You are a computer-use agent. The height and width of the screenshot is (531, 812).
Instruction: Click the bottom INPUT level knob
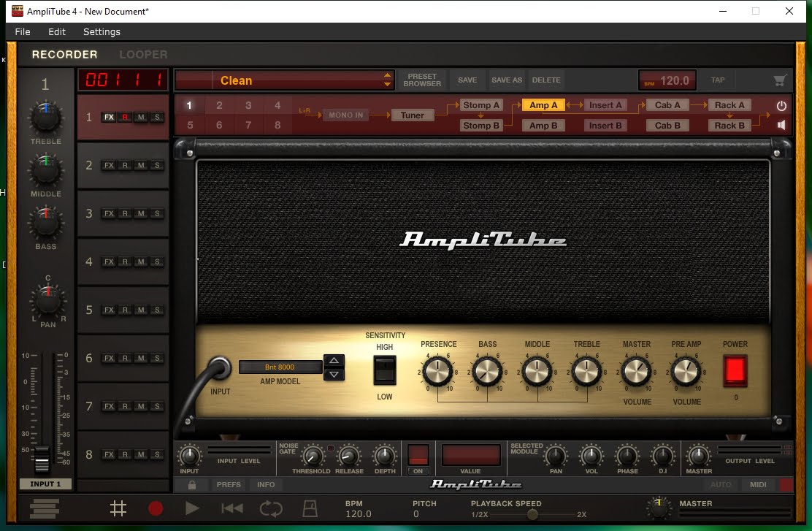(x=190, y=456)
